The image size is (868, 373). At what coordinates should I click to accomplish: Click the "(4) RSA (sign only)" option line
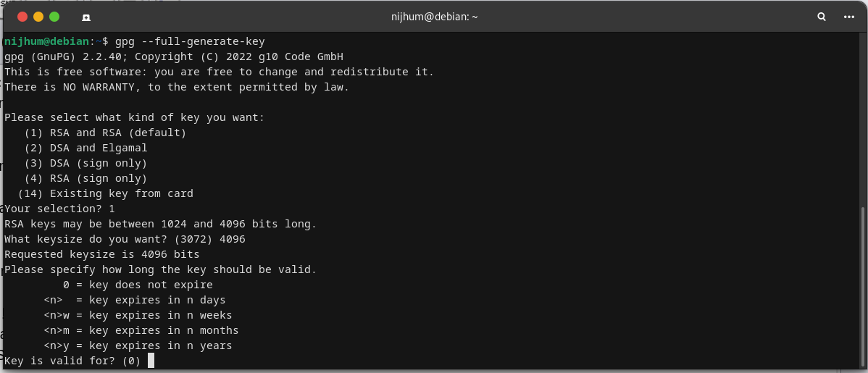pyautogui.click(x=85, y=178)
